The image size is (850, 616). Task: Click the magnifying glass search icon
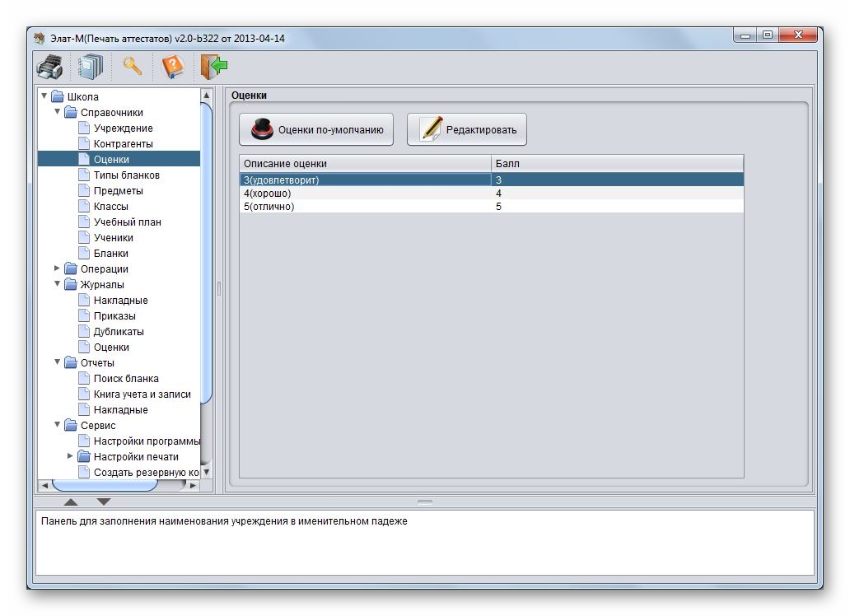(132, 66)
